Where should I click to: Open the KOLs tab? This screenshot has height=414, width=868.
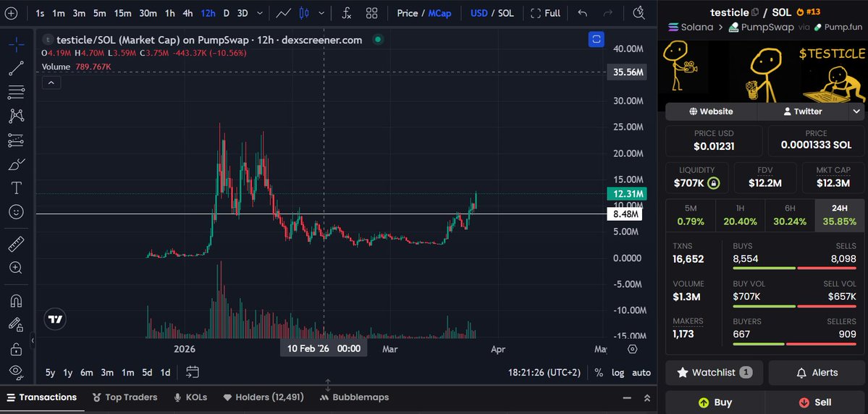[x=190, y=397]
